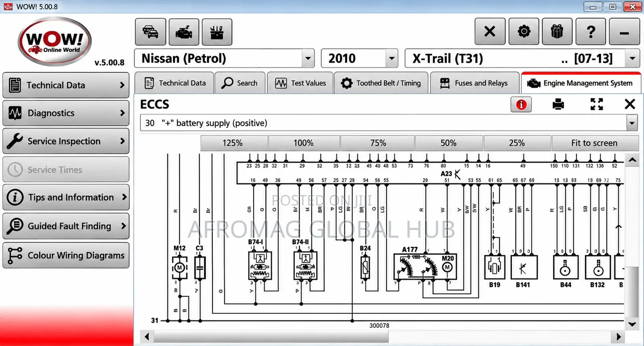Screen dimensions: 644x346
Task: Click the engine icon toolbar button
Action: (x=184, y=32)
